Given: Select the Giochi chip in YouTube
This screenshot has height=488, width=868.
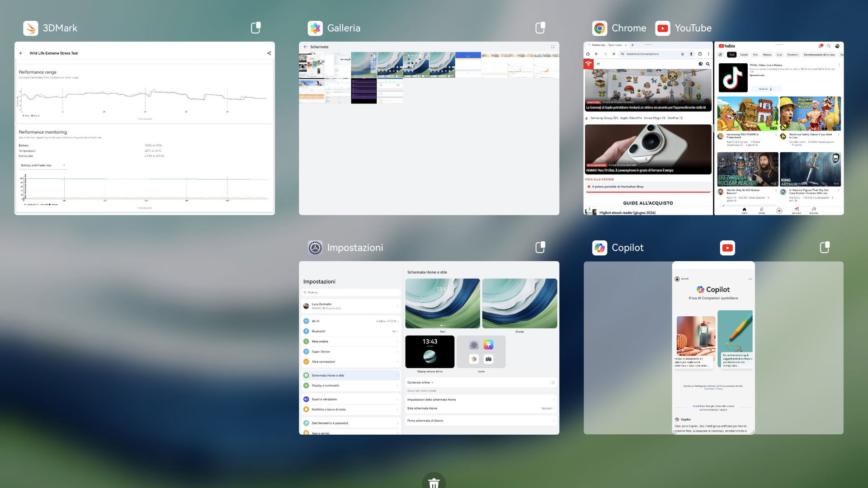Looking at the screenshot, I should pyautogui.click(x=744, y=55).
